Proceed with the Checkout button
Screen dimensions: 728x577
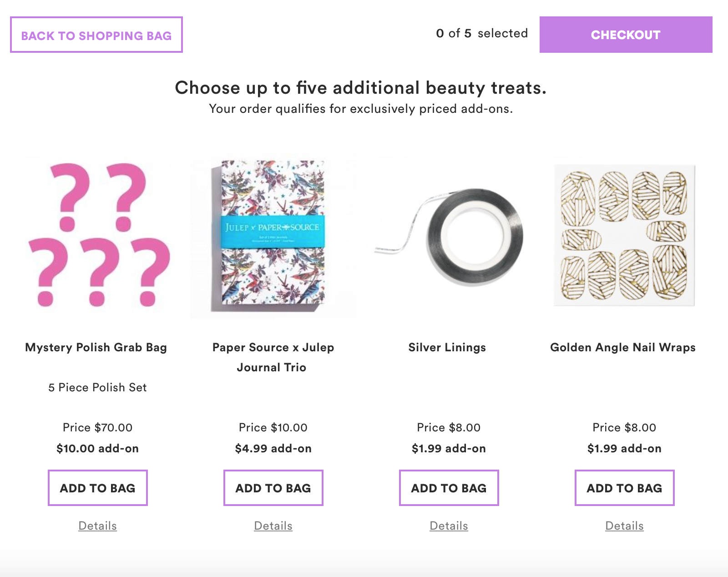(x=626, y=35)
